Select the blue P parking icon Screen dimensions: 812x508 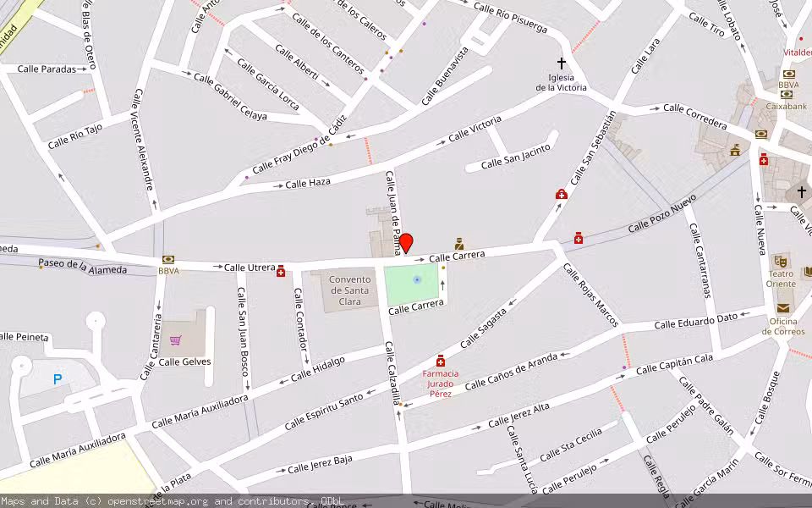tap(58, 379)
